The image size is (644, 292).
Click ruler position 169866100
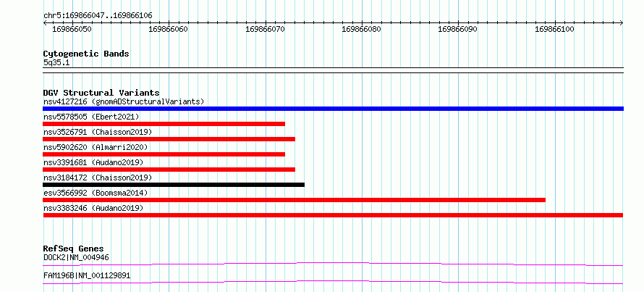[555, 30]
